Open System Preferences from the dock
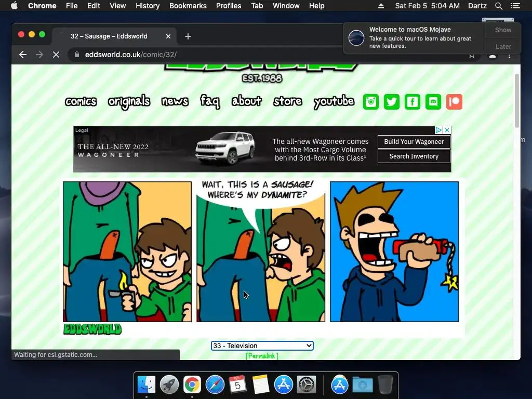The height and width of the screenshot is (399, 532). (307, 385)
